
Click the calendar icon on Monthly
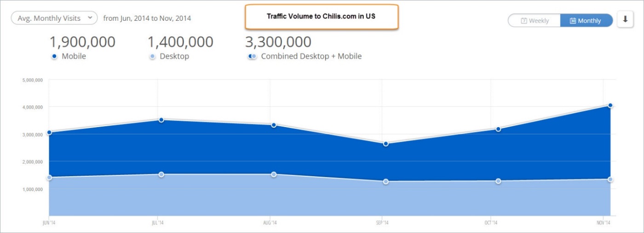click(573, 21)
